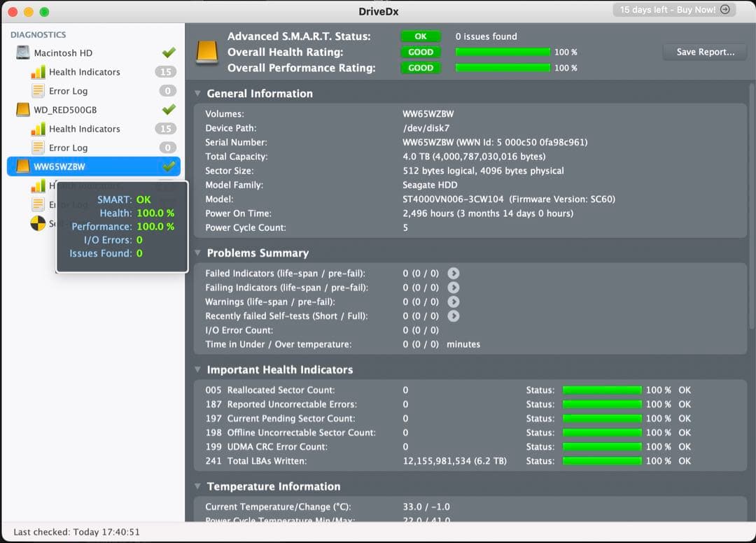756x543 pixels.
Task: Open Error Log document icon under Macintosh HD
Action: coord(38,90)
